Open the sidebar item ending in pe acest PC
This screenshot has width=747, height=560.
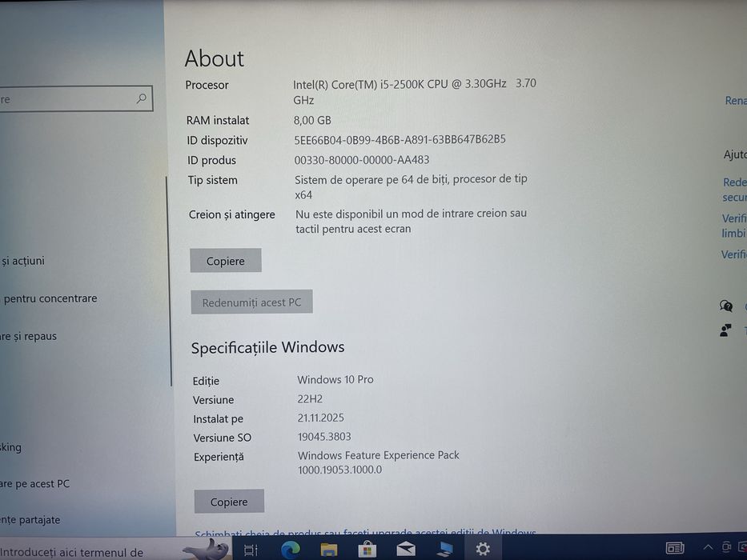click(x=35, y=484)
